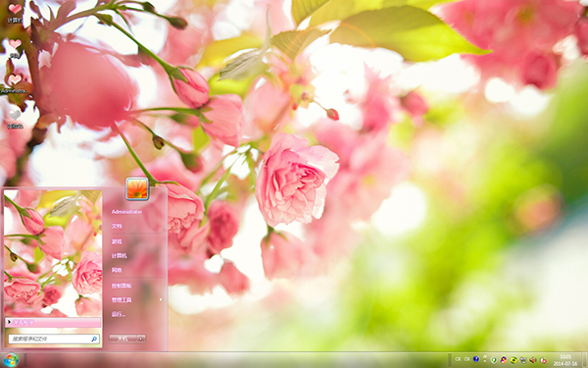Click the yellow-green globe tray icon
The width and height of the screenshot is (588, 368).
coord(514,360)
